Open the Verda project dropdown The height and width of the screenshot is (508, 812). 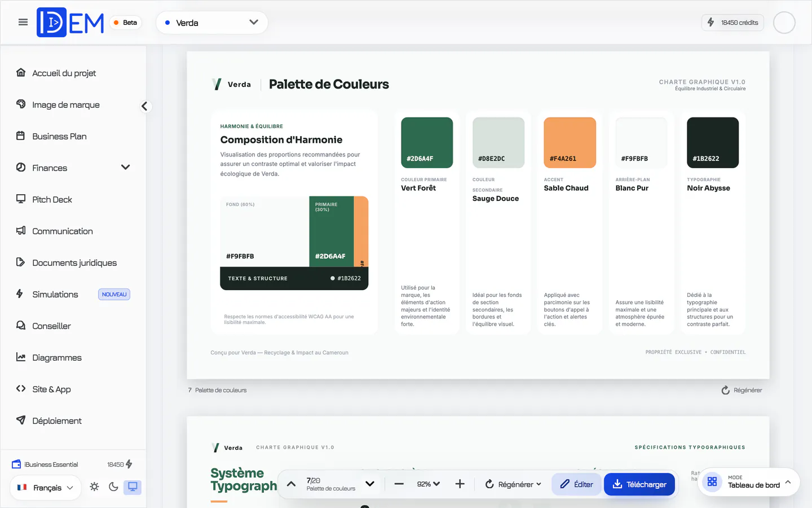[x=211, y=23]
